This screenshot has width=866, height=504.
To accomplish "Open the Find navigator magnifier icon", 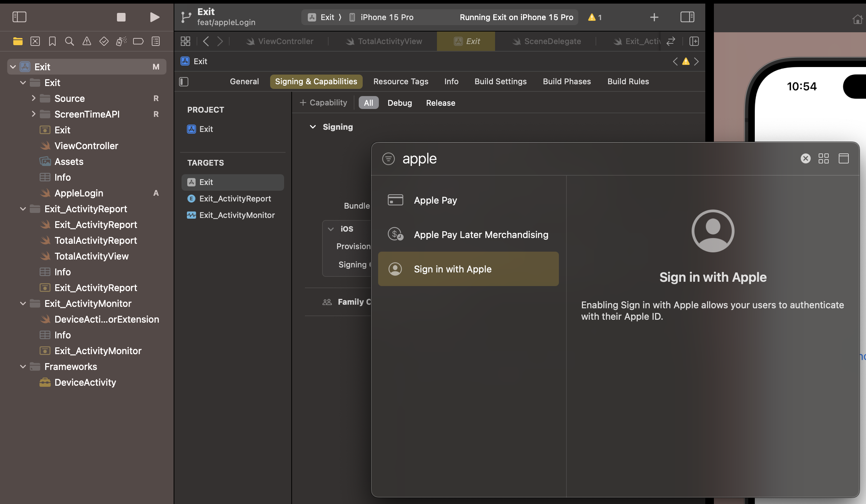I will (x=69, y=41).
